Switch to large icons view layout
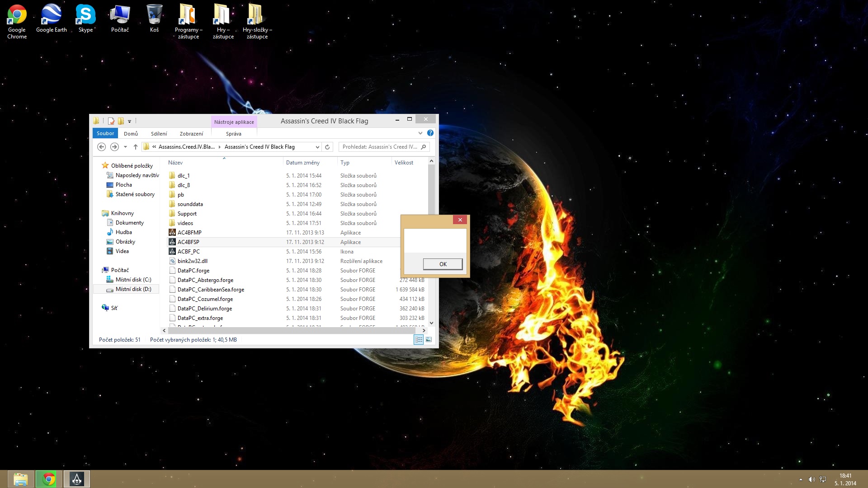Viewport: 868px width, 488px height. pyautogui.click(x=429, y=340)
